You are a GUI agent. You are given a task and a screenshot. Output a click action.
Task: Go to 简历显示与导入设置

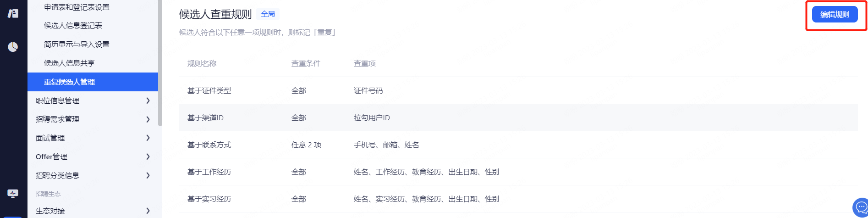[77, 45]
